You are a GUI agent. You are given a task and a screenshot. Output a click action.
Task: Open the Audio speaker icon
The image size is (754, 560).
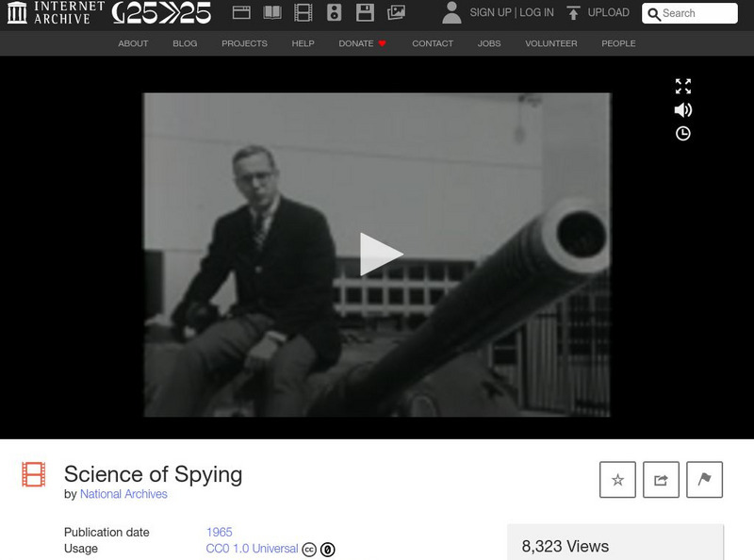pyautogui.click(x=334, y=12)
